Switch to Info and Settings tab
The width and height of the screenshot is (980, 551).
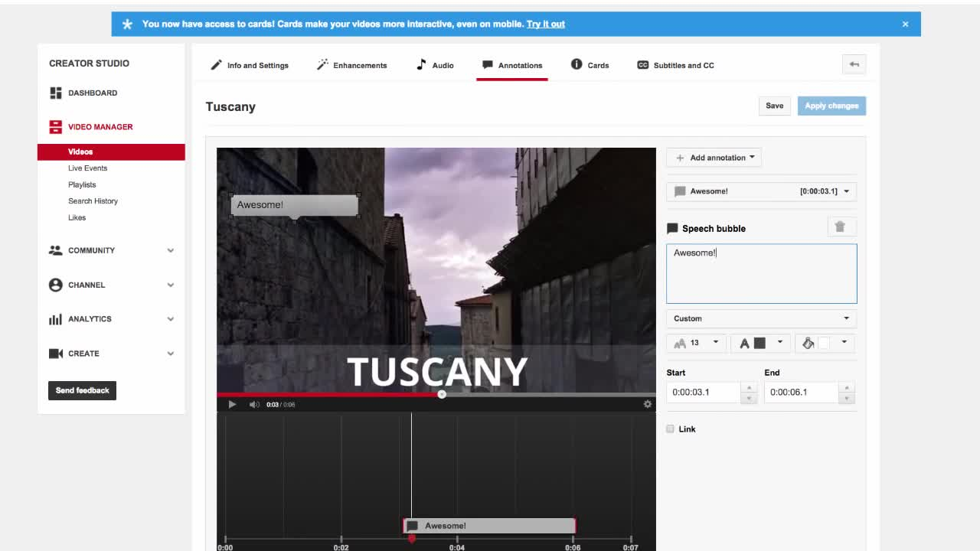pos(250,65)
